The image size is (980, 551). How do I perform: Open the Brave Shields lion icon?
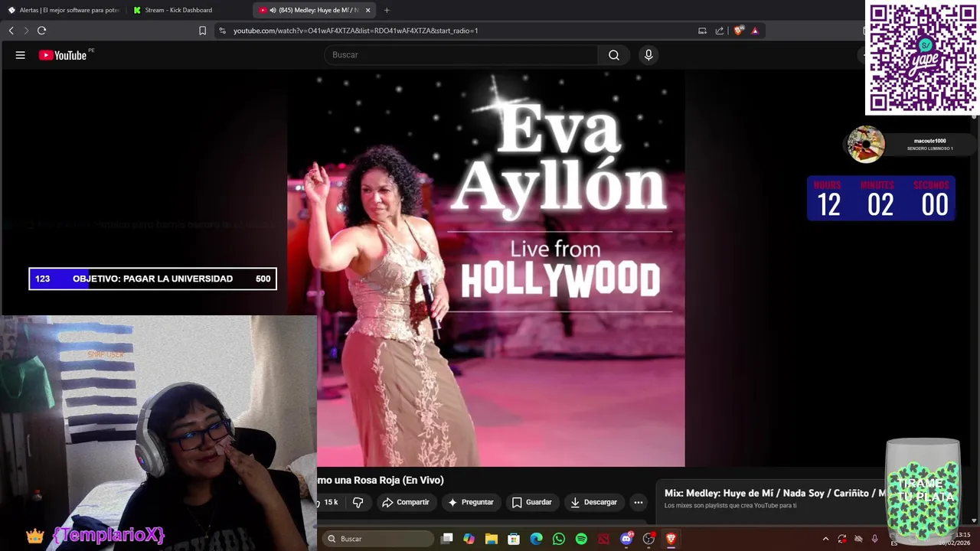[738, 31]
